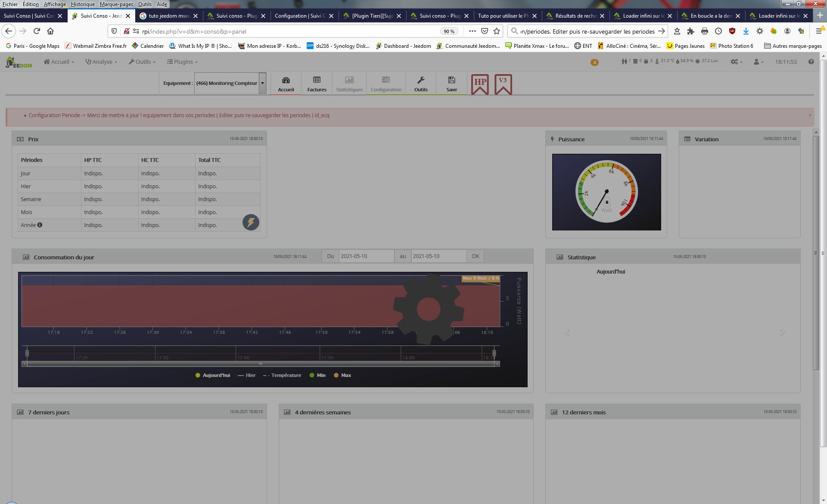Click the Du start date field
The width and height of the screenshot is (827, 504).
tap(366, 256)
